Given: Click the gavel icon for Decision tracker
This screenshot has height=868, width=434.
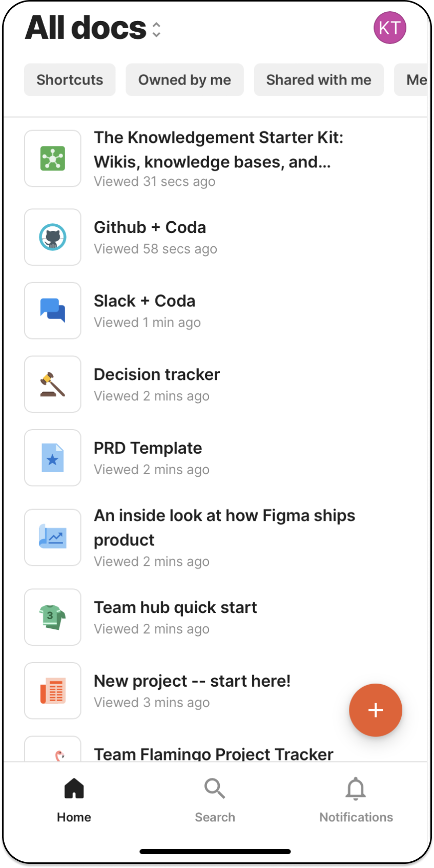Looking at the screenshot, I should tap(52, 384).
